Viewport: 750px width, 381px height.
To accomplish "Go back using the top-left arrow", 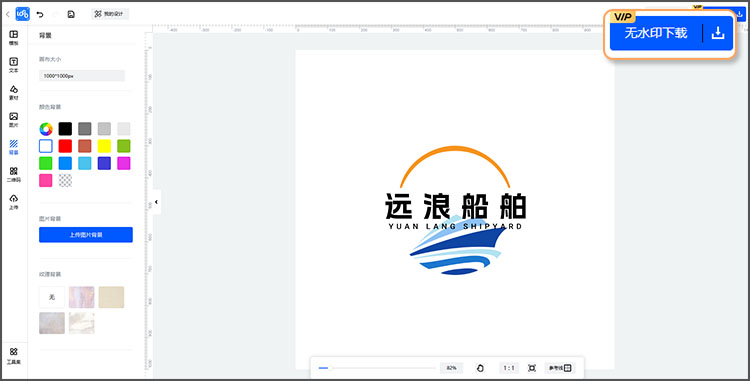I will [7, 14].
